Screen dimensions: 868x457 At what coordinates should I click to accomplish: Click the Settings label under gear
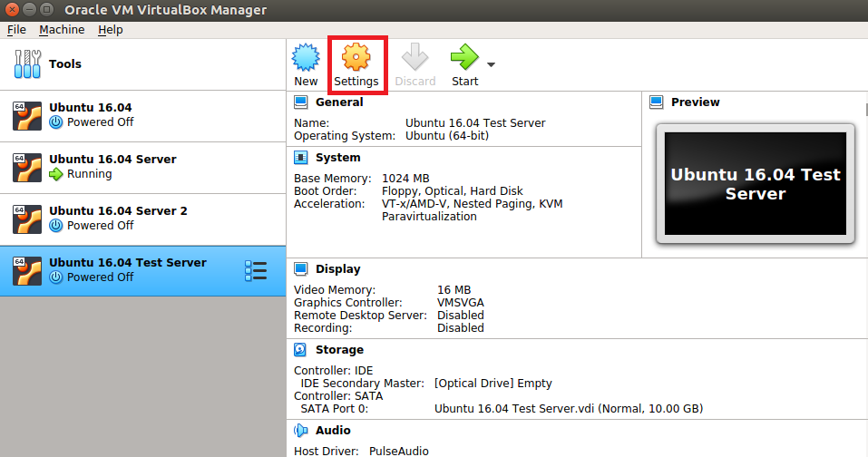pos(356,82)
